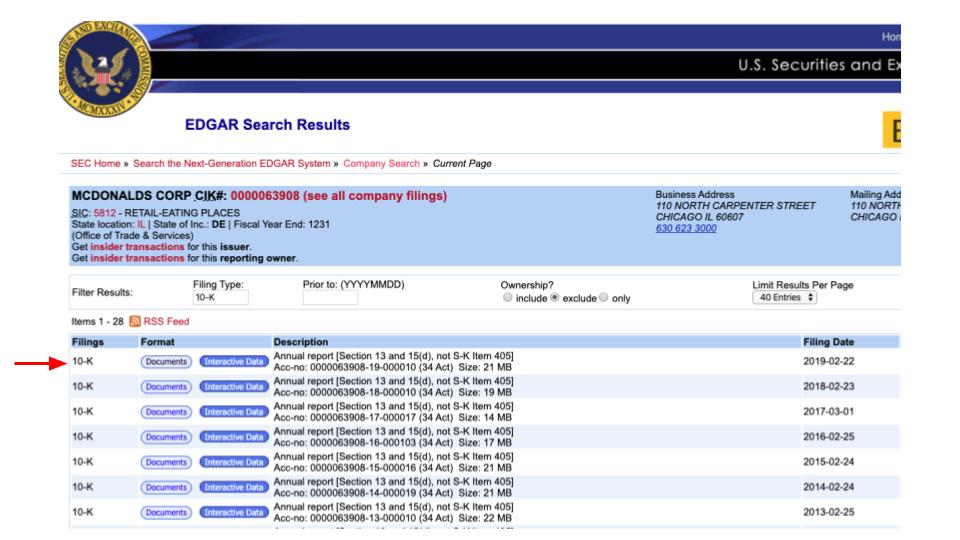The height and width of the screenshot is (540, 960).
Task: Select filing date 2015-02-24
Action: (x=828, y=462)
